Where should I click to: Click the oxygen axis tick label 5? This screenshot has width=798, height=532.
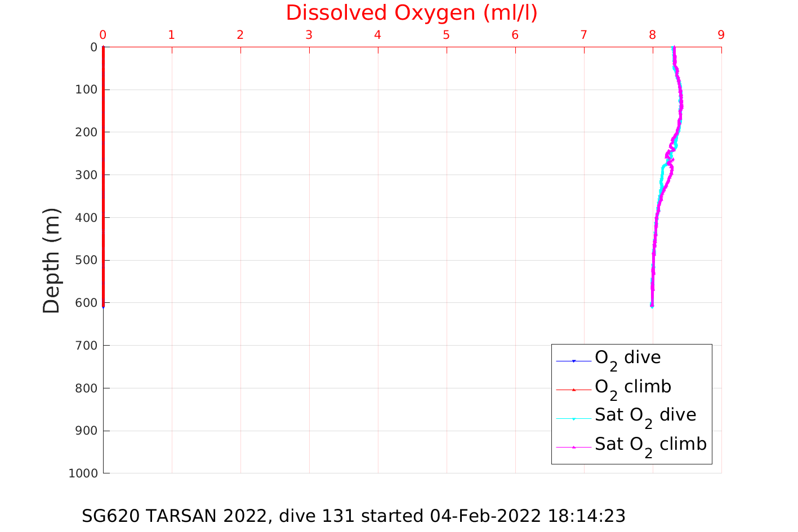point(447,35)
